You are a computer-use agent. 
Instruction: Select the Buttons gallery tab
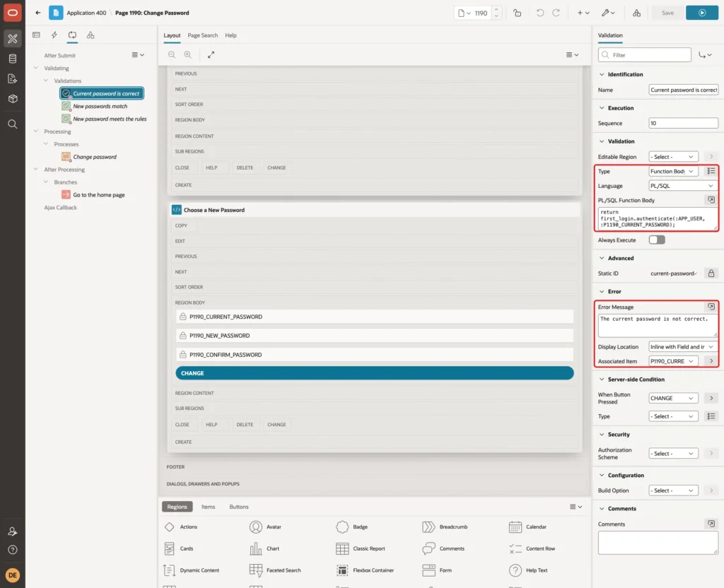pyautogui.click(x=239, y=507)
